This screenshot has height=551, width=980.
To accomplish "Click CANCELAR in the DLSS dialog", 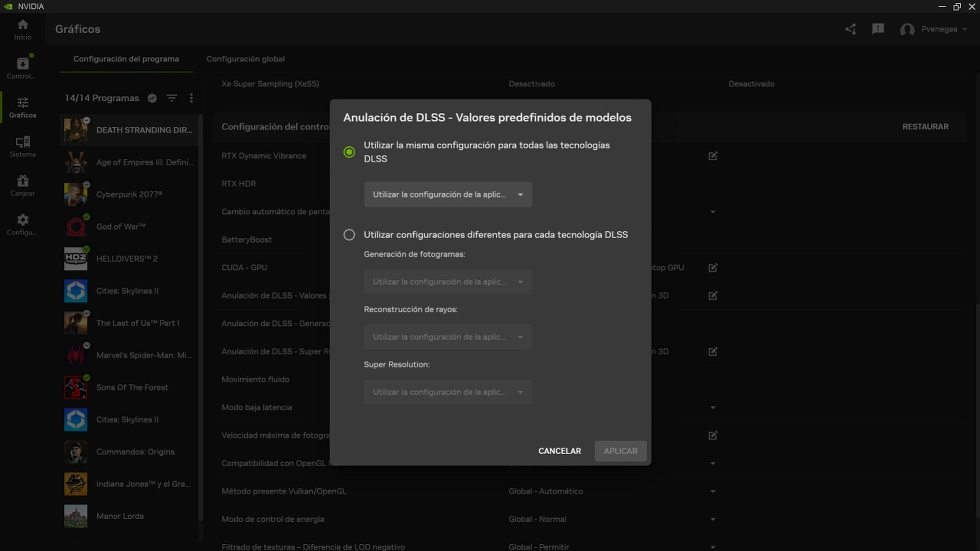I will [559, 451].
